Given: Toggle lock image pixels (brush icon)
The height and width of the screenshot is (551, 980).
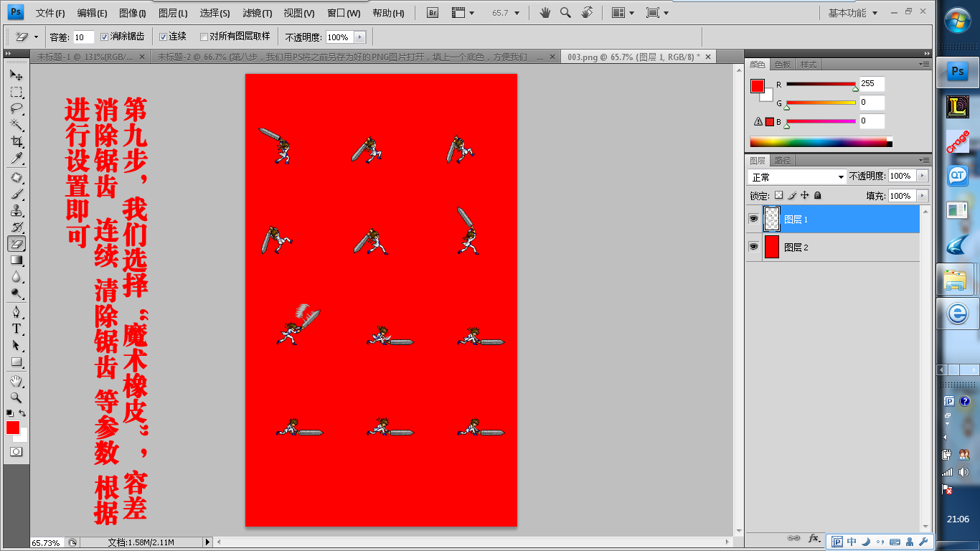Looking at the screenshot, I should (792, 195).
